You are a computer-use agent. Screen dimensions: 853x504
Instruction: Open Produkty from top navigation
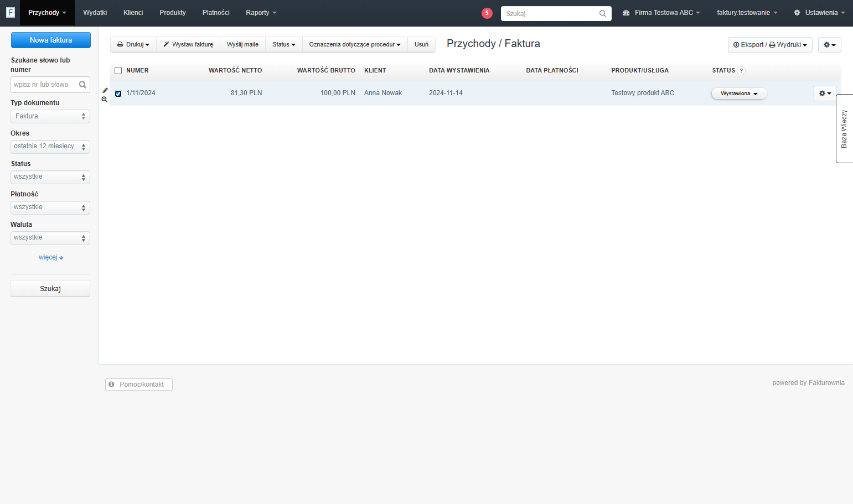(x=173, y=13)
